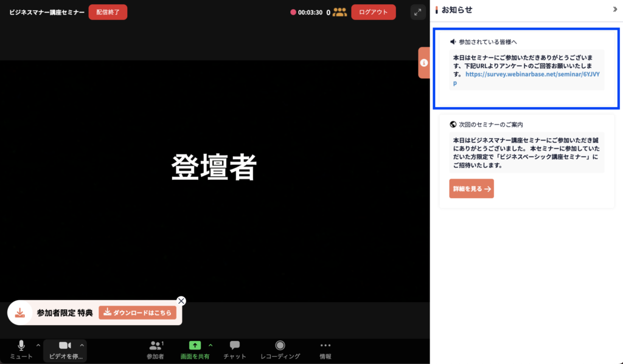Click the orange info tab icon

click(x=424, y=63)
